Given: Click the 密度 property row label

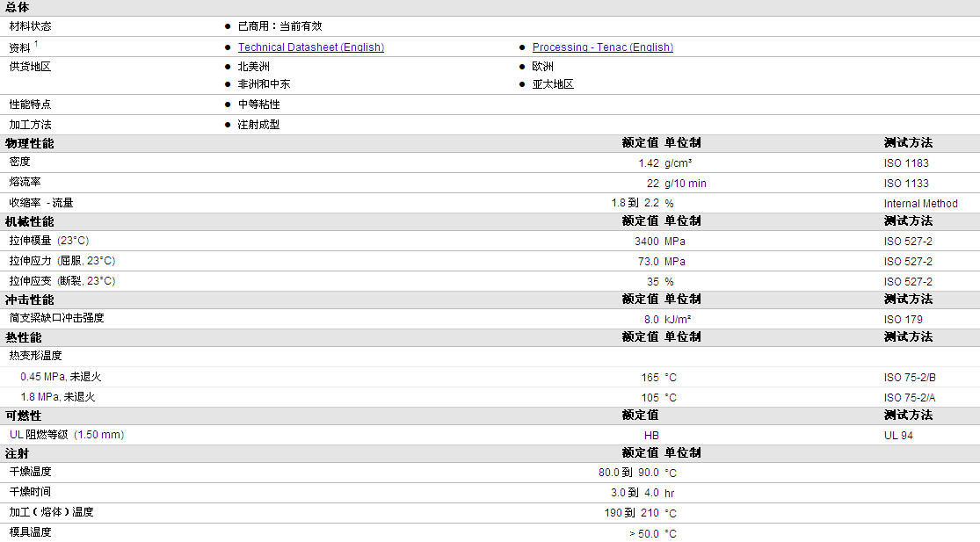Looking at the screenshot, I should coord(20,163).
